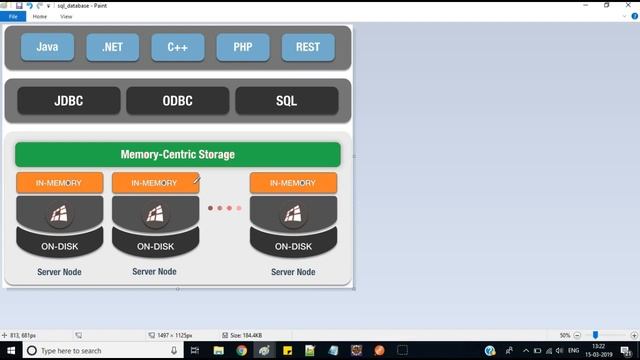The height and width of the screenshot is (360, 640).
Task: Click the ENG input language indicator
Action: pos(573,351)
